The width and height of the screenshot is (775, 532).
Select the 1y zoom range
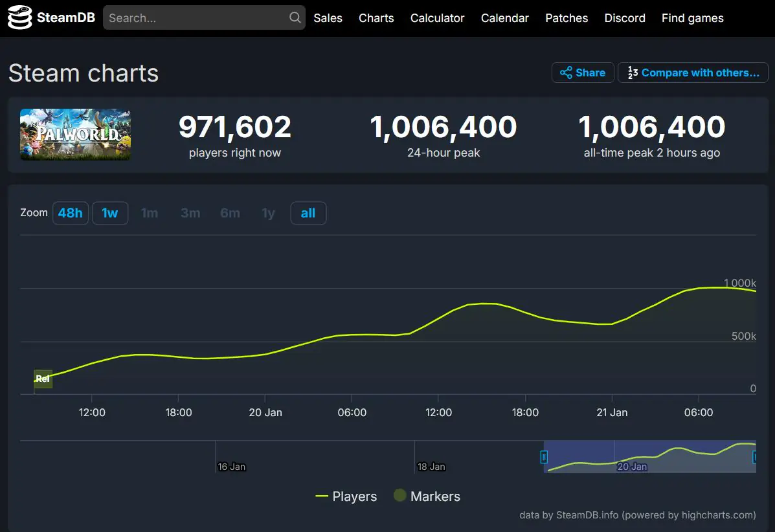pos(269,213)
